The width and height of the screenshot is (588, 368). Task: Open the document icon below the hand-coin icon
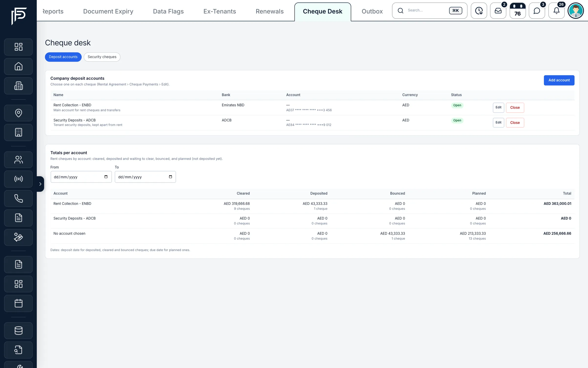[x=18, y=264]
